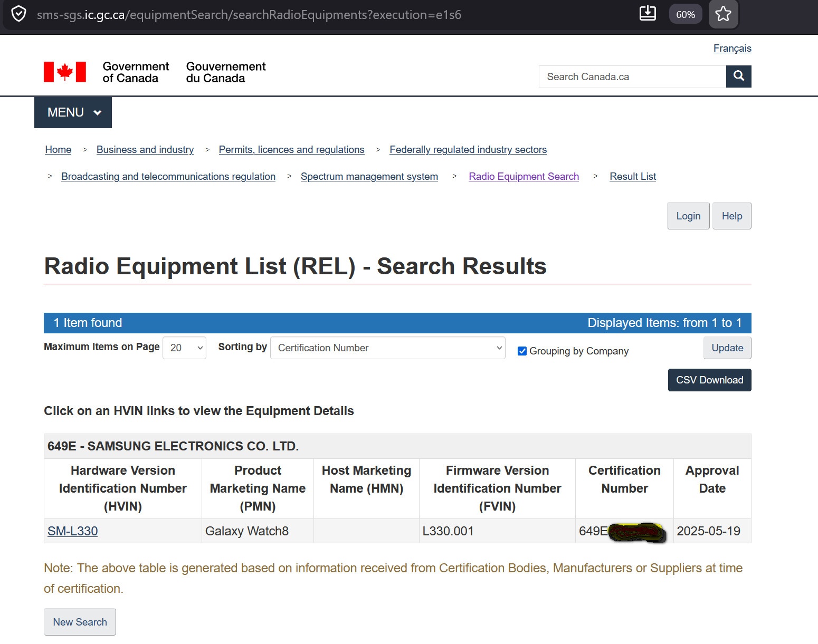Open the MENU dropdown
This screenshot has width=818, height=644.
click(73, 112)
